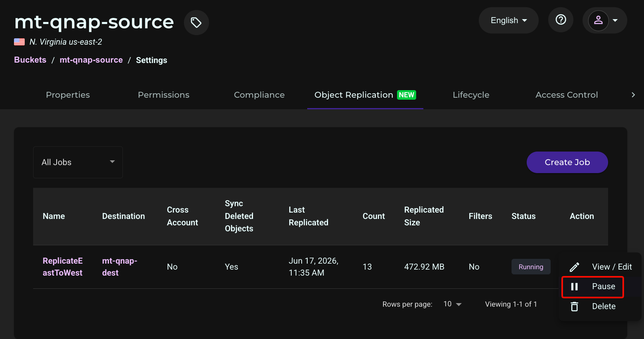Click the Rows per page label
The height and width of the screenshot is (339, 644).
point(407,304)
